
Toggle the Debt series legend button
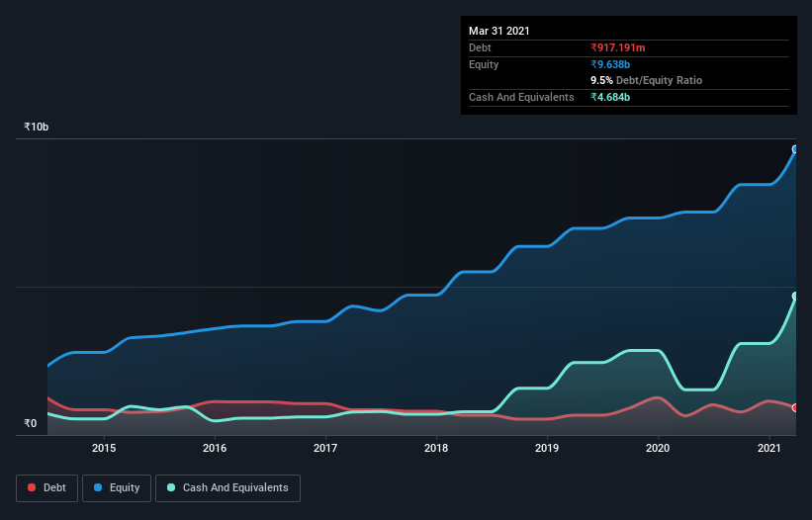[46, 488]
